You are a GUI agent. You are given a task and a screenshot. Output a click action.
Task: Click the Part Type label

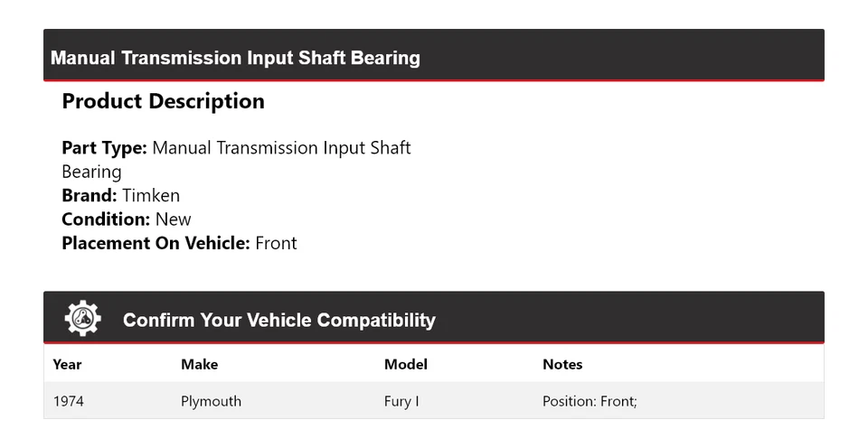[x=104, y=148]
